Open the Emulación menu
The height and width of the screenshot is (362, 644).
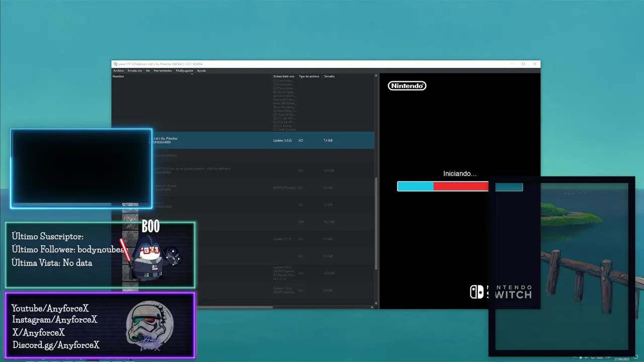pyautogui.click(x=135, y=71)
